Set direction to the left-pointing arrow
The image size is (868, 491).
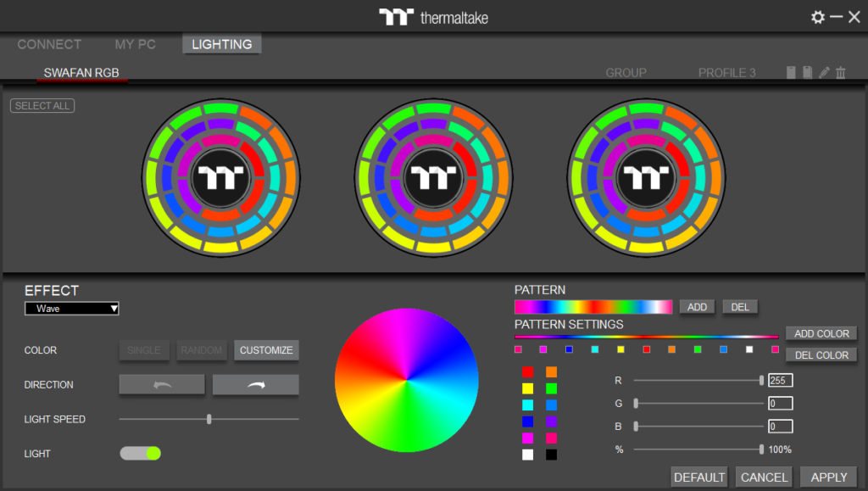162,385
